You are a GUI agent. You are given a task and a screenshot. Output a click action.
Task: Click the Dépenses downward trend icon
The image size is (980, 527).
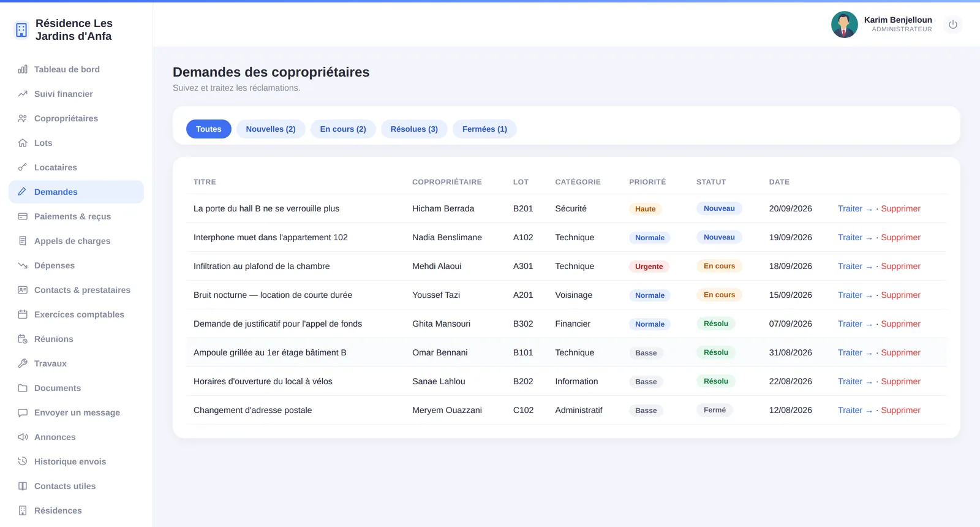tap(23, 265)
